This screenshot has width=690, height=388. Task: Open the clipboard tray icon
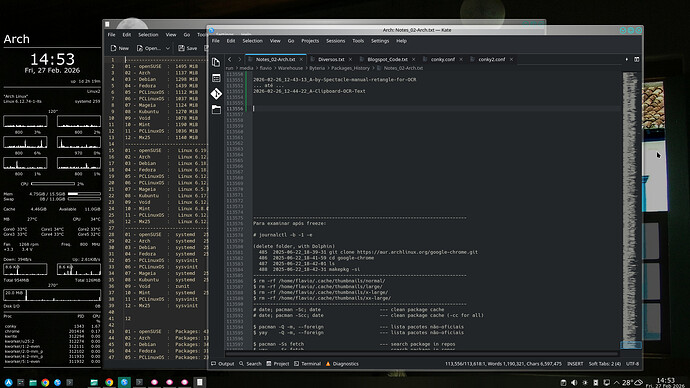pyautogui.click(x=563, y=382)
